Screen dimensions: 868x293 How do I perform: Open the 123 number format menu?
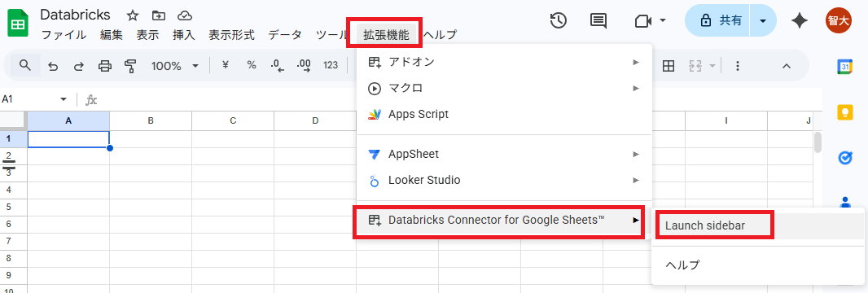pos(331,65)
